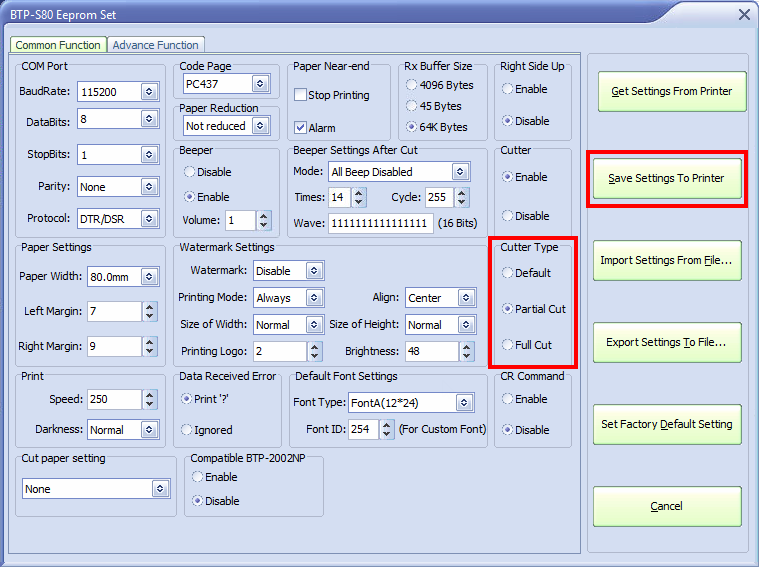
Task: Click the Brightness value field
Action: 432,352
